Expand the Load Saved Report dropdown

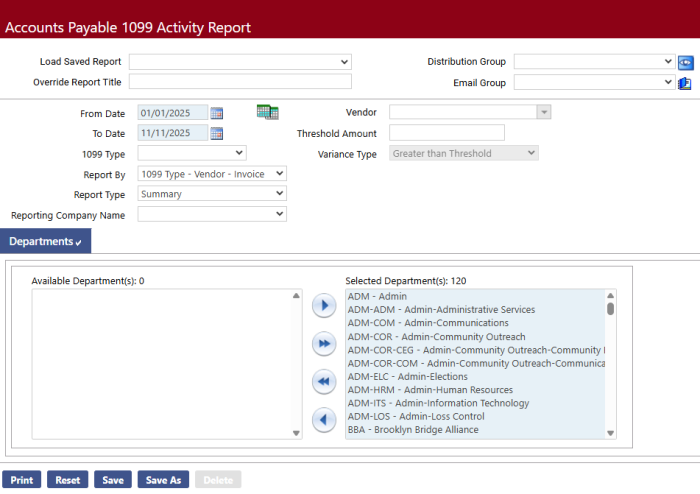coord(240,62)
